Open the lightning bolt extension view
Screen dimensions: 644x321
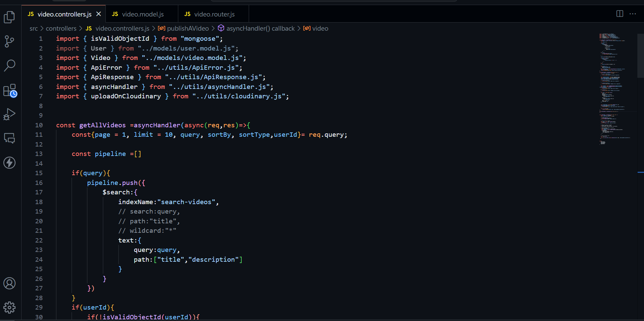point(9,163)
